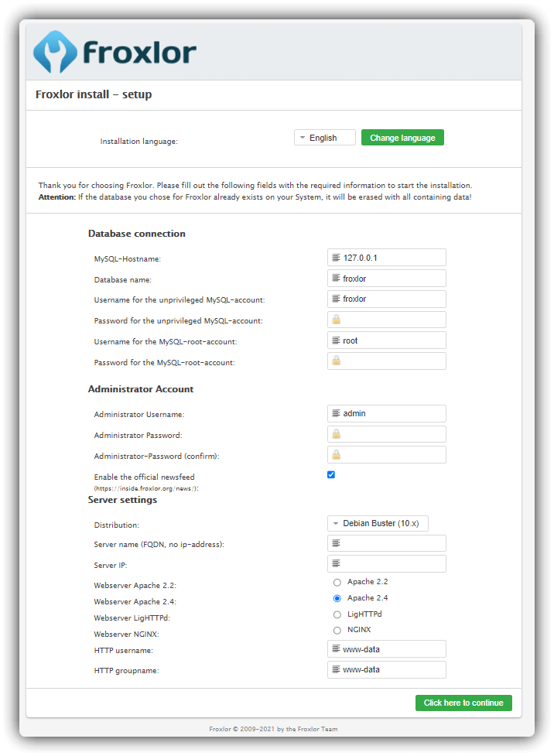The image size is (554, 756).
Task: Select the Apache 2.2 webserver option
Action: (337, 582)
